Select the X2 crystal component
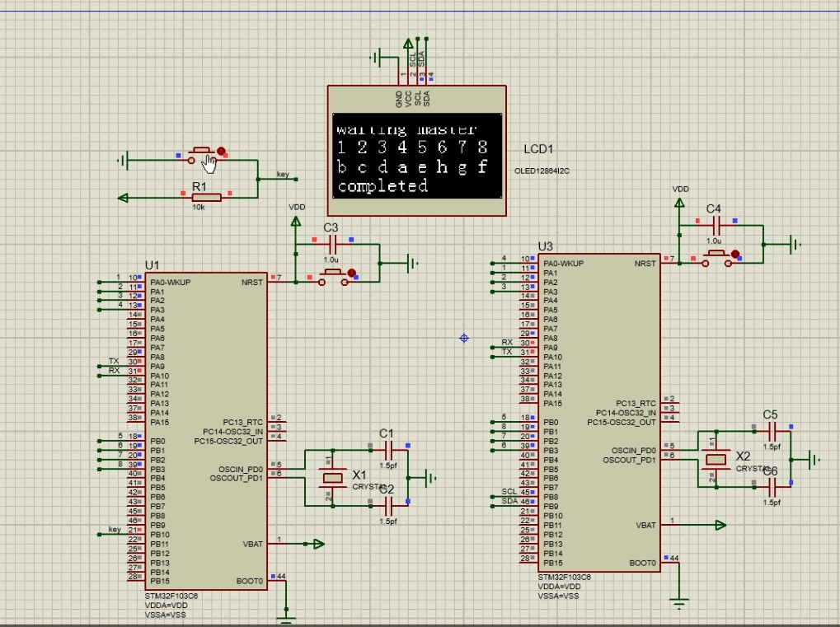This screenshot has height=627, width=840. click(716, 460)
